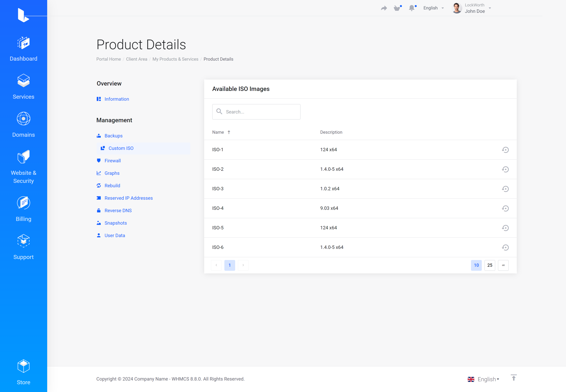Click the mount icon for ISO-2
Screen dimensions: 566x392
[x=505, y=169]
